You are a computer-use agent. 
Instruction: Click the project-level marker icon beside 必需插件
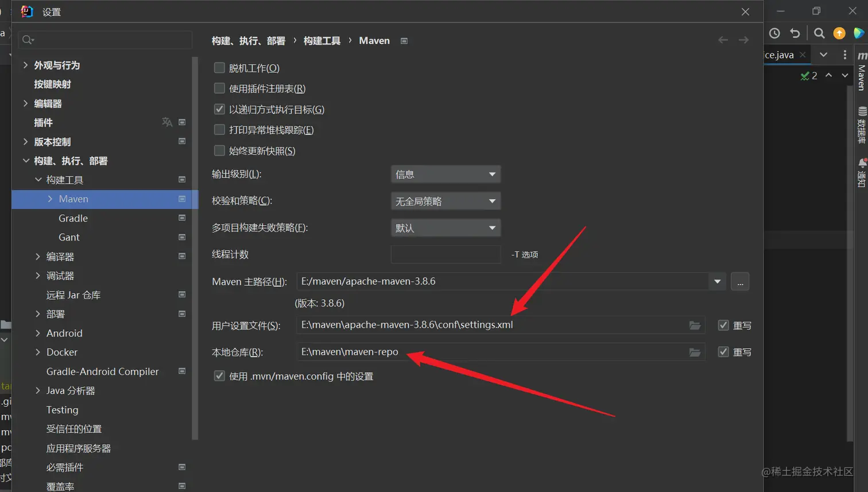click(x=182, y=467)
